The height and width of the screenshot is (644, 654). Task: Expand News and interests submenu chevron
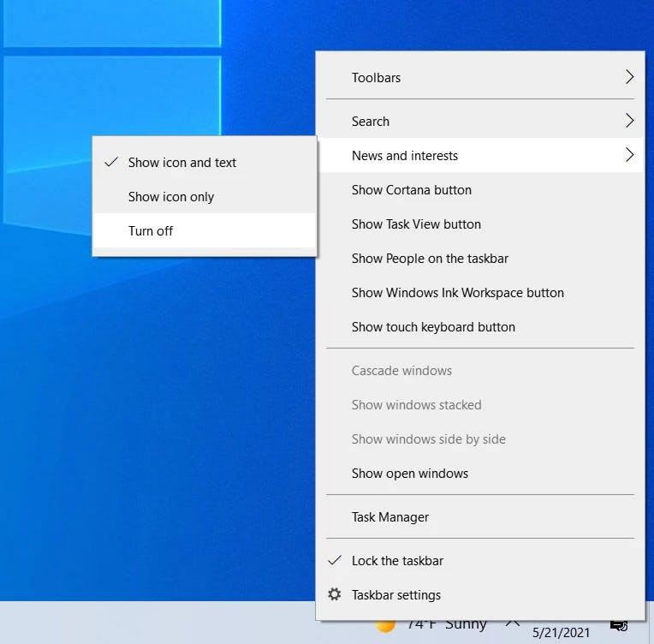pyautogui.click(x=629, y=154)
